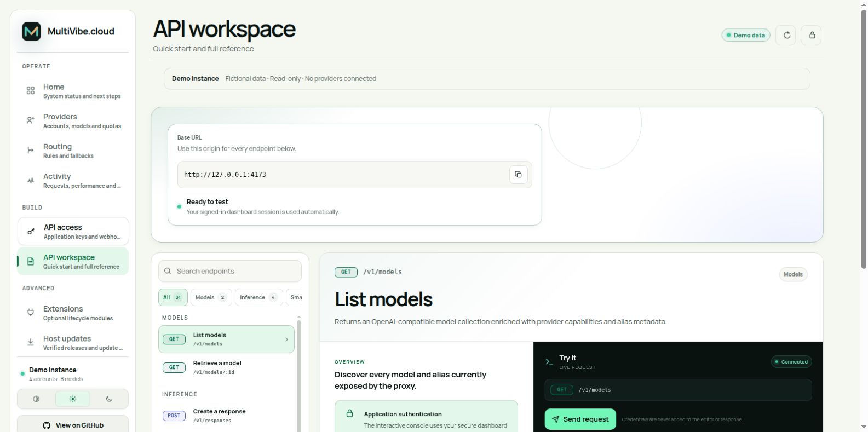Image resolution: width=868 pixels, height=432 pixels.
Task: Click the Ready to test status text
Action: pos(207,202)
